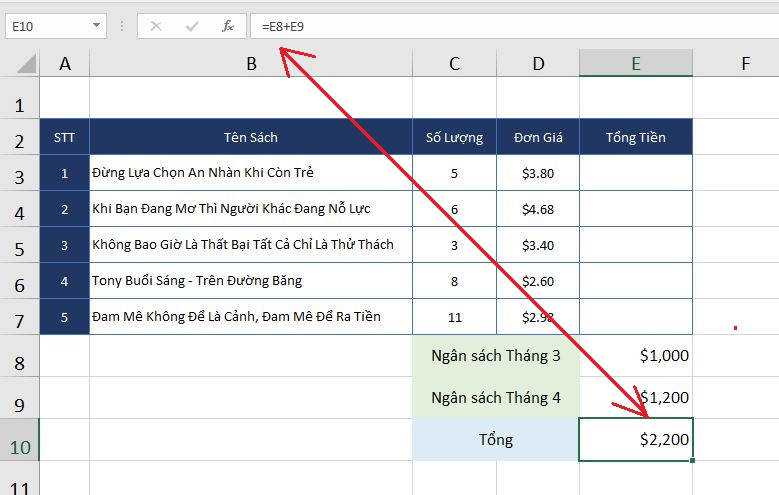Select row 5 header
The height and width of the screenshot is (495, 779).
19,246
